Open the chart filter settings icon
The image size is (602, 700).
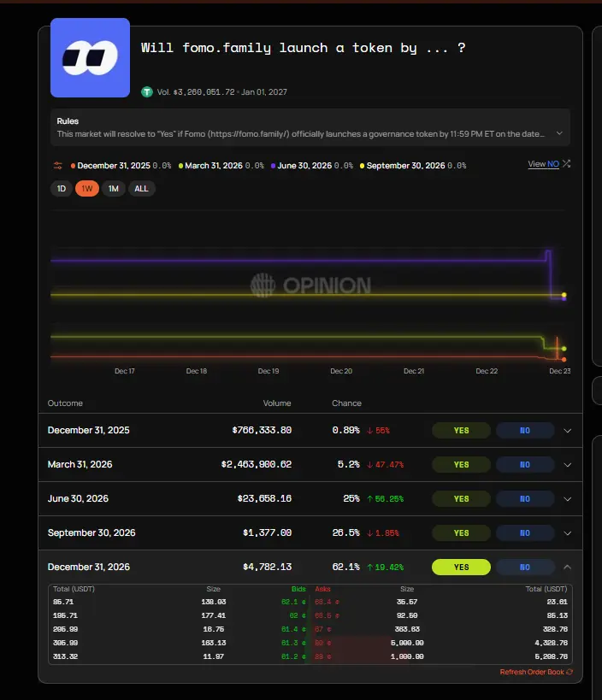pos(58,166)
